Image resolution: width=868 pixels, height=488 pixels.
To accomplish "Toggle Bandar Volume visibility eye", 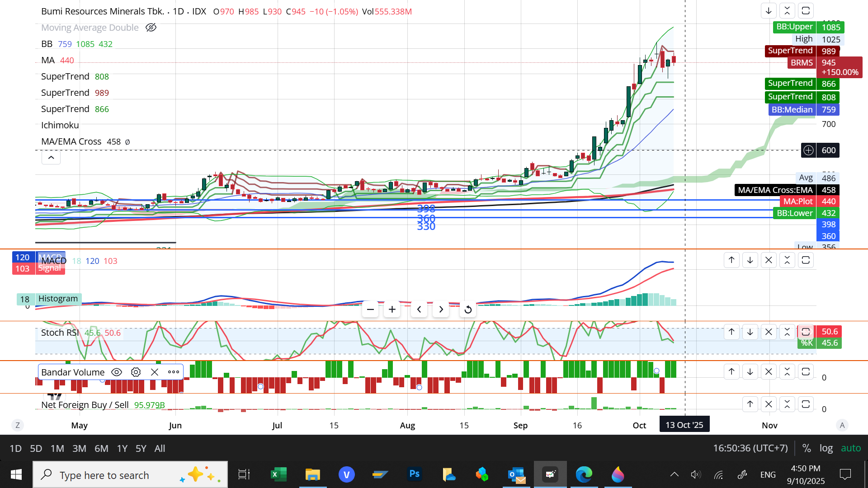I will 117,372.
